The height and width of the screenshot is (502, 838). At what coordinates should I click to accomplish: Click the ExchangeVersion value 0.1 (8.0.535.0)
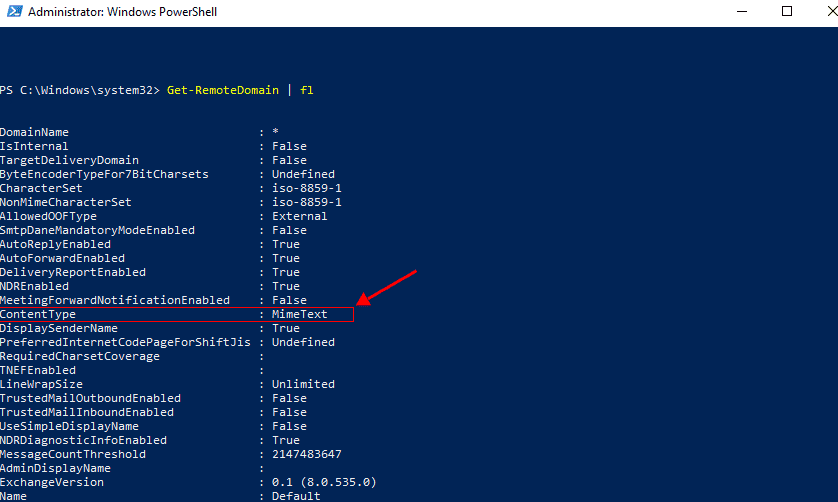(323, 482)
